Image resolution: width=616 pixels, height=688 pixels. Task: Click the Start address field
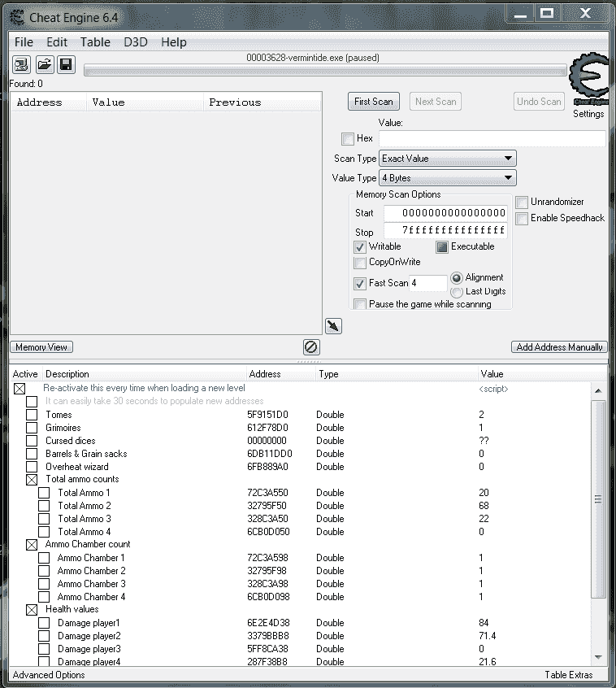445,213
